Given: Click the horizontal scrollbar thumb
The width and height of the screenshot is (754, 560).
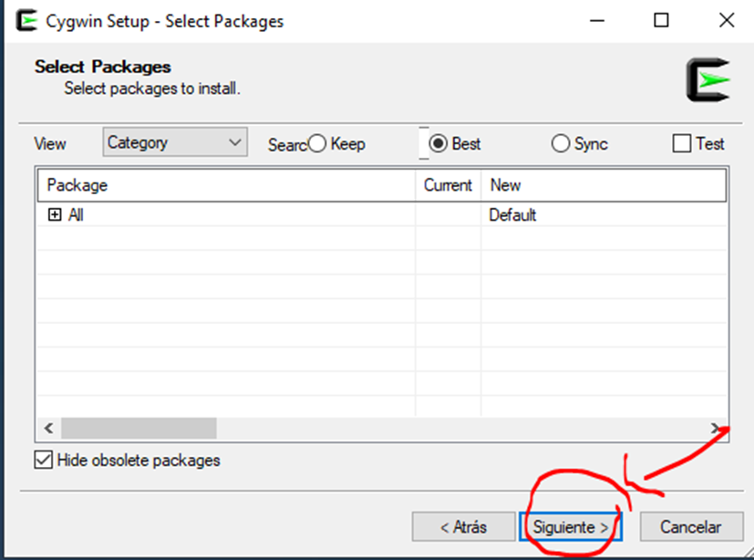Looking at the screenshot, I should coord(139,428).
